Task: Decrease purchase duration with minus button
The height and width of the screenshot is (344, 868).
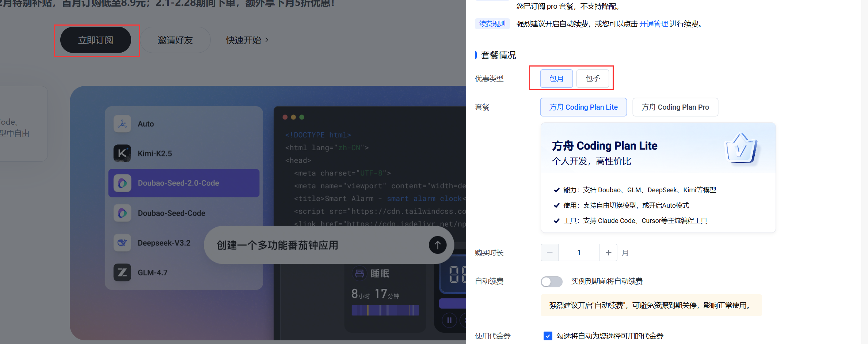Action: (549, 253)
